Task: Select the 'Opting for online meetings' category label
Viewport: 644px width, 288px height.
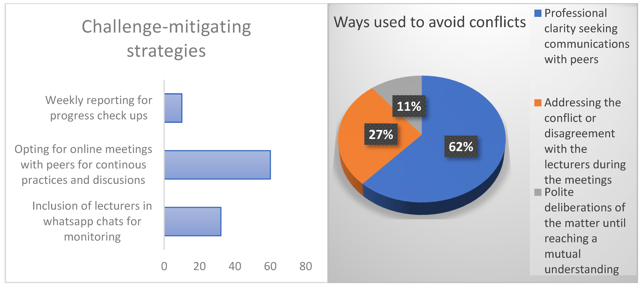Action: [x=83, y=165]
